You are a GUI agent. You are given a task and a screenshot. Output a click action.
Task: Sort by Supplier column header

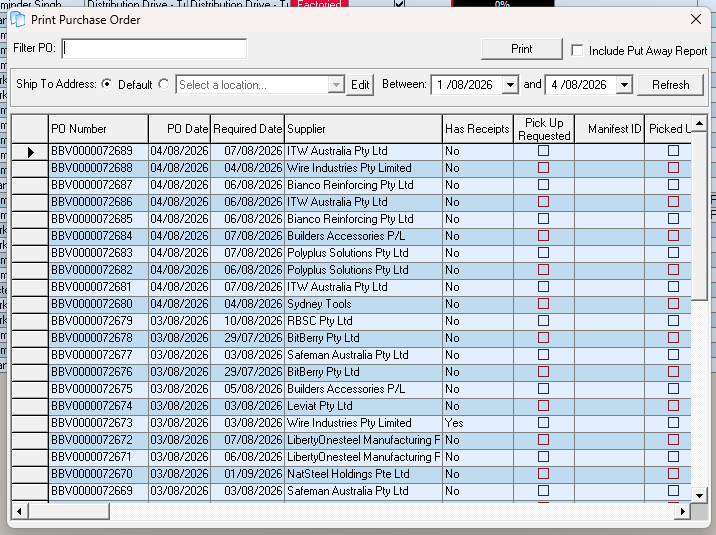click(363, 129)
